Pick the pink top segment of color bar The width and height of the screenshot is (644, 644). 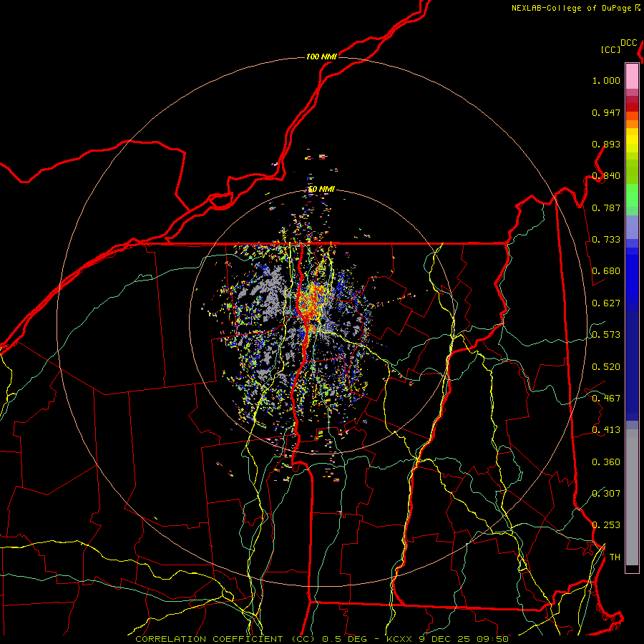[x=632, y=76]
